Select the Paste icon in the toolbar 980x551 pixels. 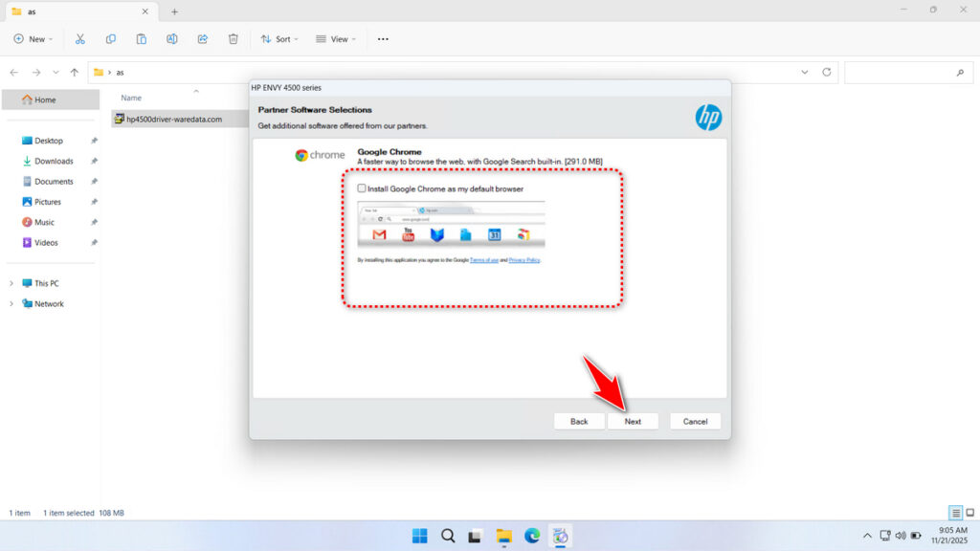pos(141,39)
